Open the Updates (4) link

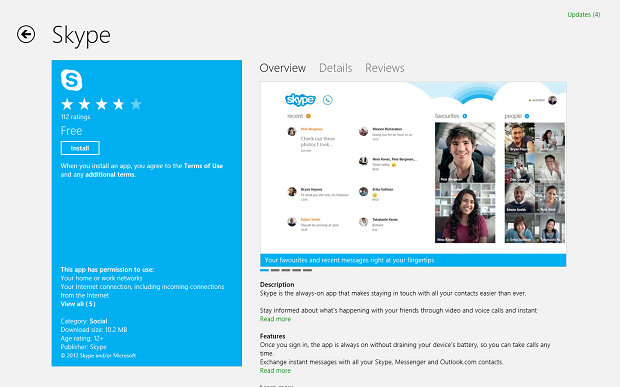(x=584, y=15)
